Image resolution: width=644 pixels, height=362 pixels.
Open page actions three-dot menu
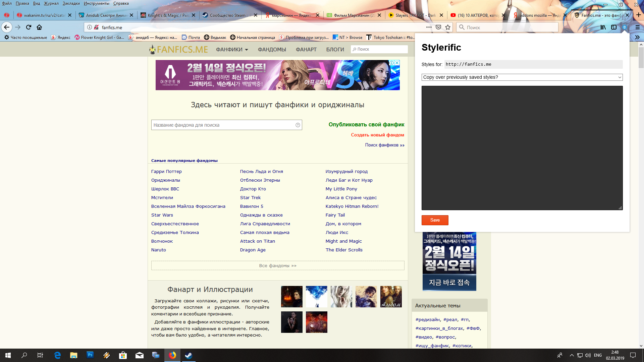[429, 27]
